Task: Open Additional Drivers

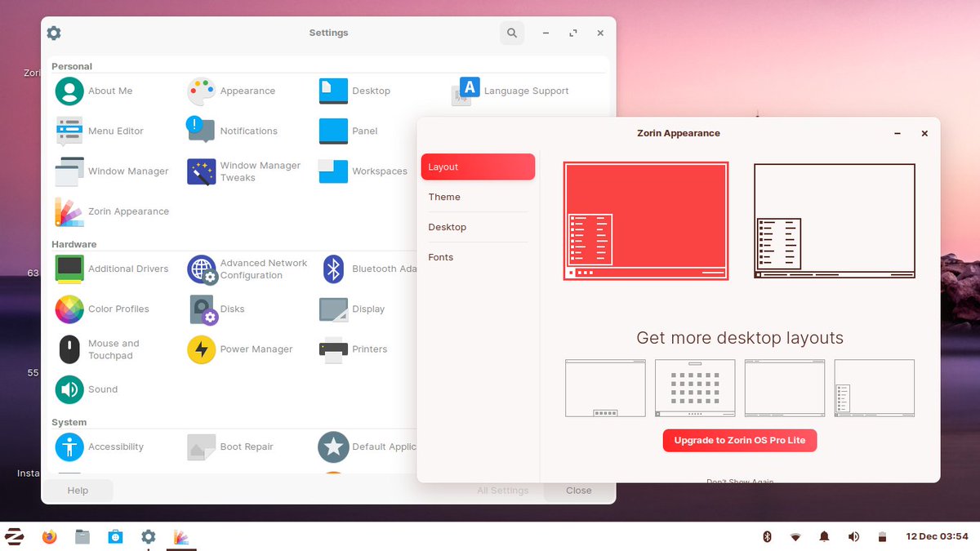Action: click(112, 269)
